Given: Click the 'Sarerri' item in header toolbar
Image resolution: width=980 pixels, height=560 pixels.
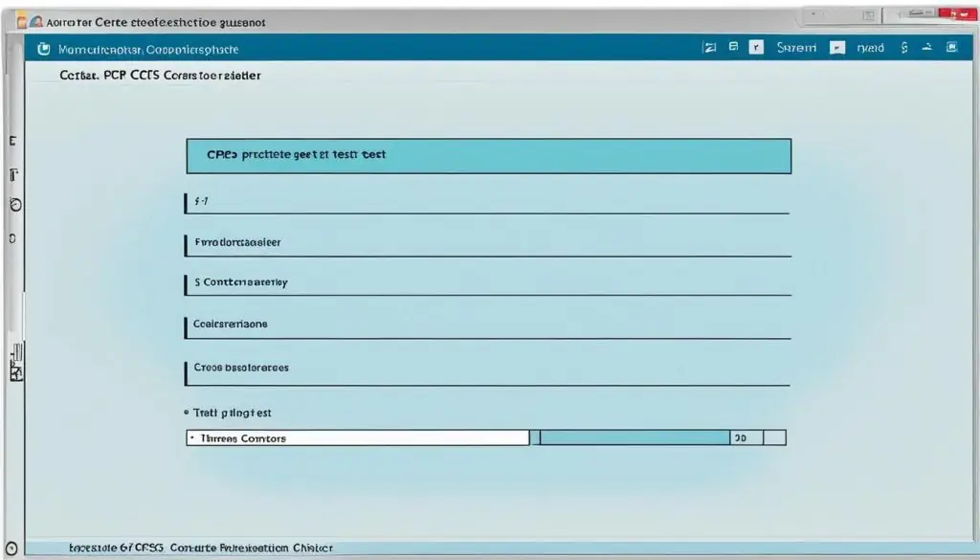Looking at the screenshot, I should tap(796, 47).
